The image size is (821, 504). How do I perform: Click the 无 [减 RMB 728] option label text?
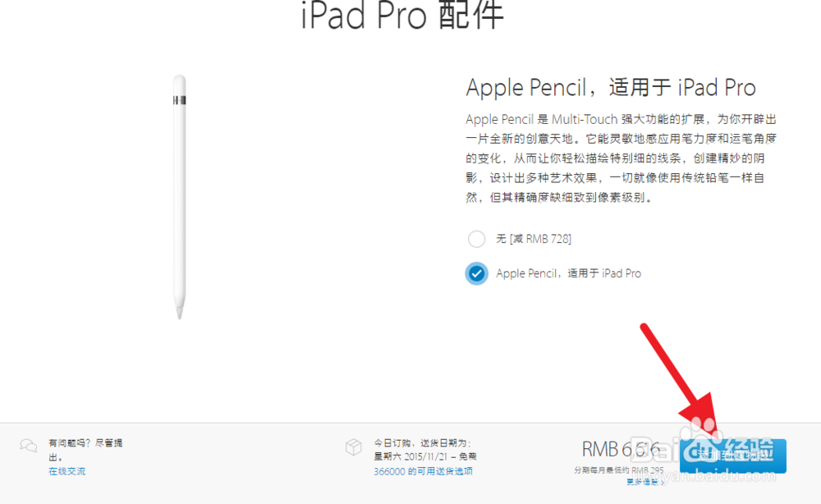coord(534,239)
